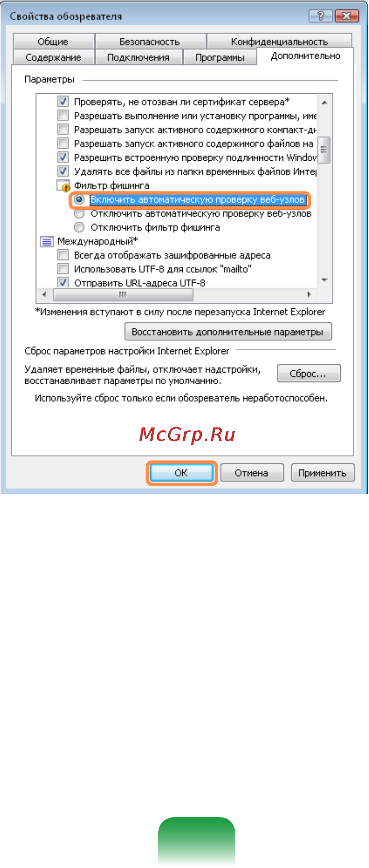369x868 pixels.
Task: Click the Отмена button
Action: click(x=252, y=473)
